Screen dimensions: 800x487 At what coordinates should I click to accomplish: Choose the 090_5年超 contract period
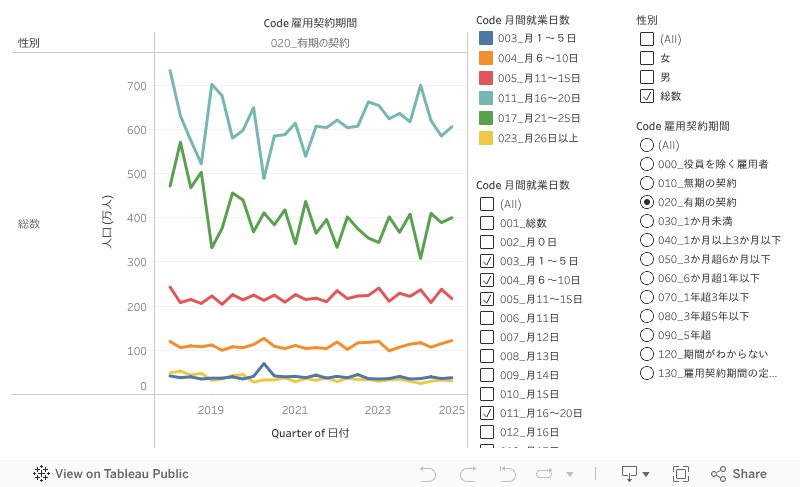[646, 335]
